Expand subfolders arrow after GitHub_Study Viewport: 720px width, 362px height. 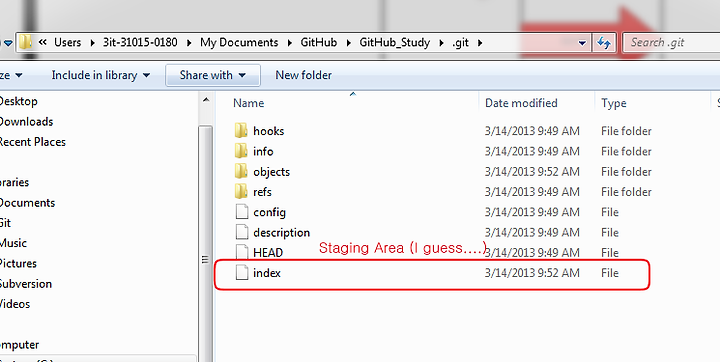click(x=441, y=43)
